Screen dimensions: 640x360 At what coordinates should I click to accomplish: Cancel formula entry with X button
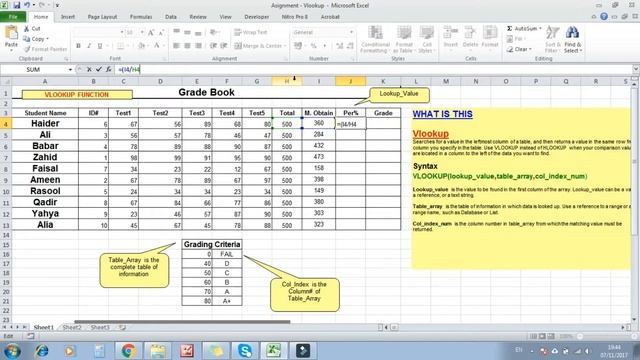(89, 70)
